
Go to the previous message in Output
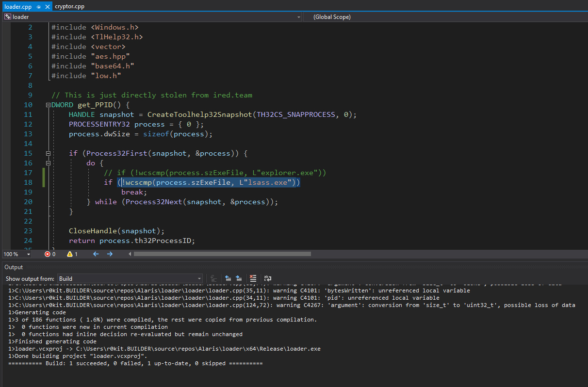point(228,278)
